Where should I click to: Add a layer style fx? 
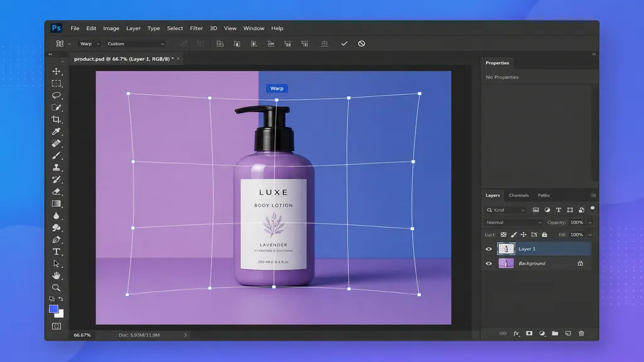coord(516,333)
